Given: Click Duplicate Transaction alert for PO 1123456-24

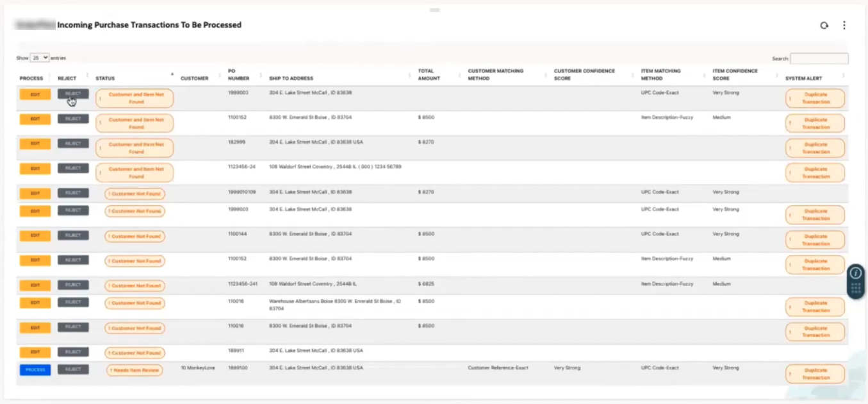Looking at the screenshot, I should click(x=815, y=173).
